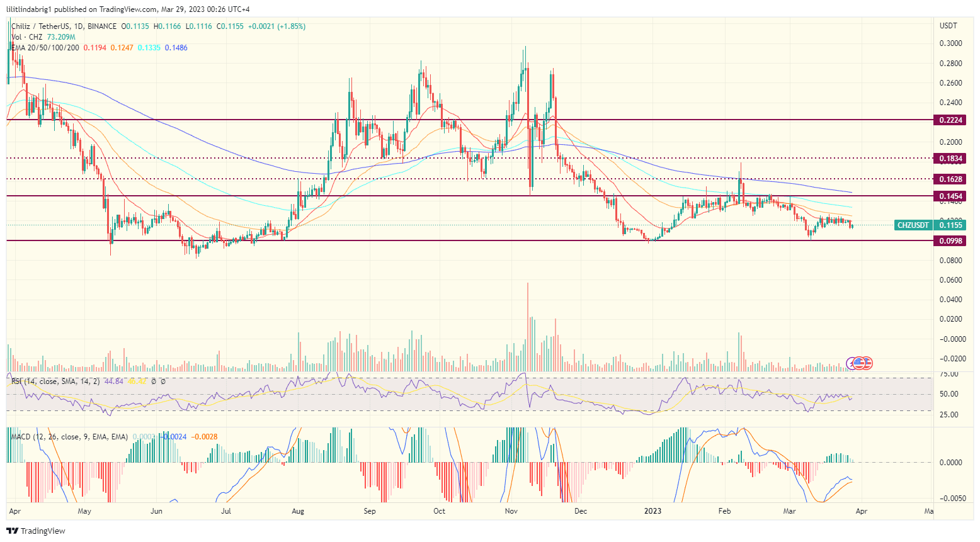Image resolution: width=980 pixels, height=542 pixels.
Task: Click the US economic event flag marker
Action: click(x=858, y=363)
